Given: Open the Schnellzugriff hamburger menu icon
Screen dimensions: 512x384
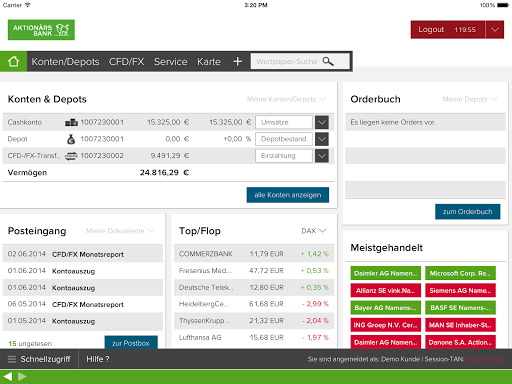Looking at the screenshot, I should [12, 359].
